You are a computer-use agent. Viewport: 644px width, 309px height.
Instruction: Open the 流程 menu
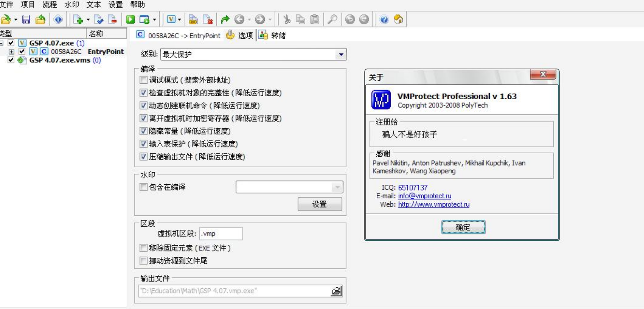pos(50,4)
